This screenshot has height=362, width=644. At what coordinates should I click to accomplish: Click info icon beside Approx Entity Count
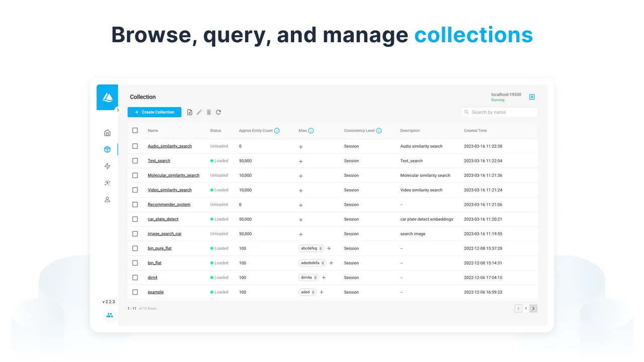pos(277,131)
